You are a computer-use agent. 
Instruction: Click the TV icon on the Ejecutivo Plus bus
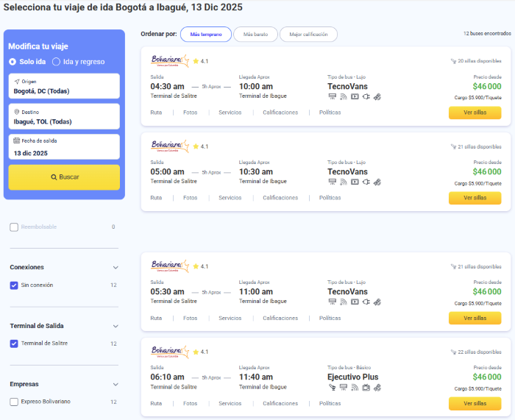[x=366, y=388]
